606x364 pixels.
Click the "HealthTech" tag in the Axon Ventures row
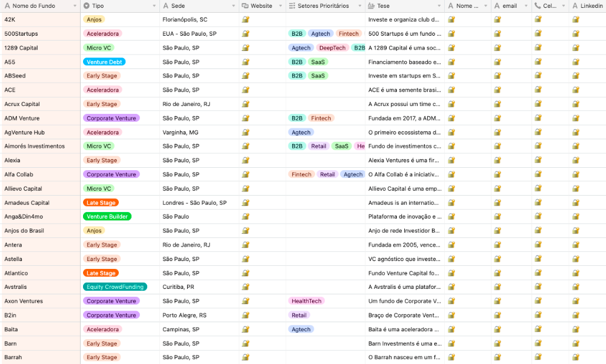click(x=307, y=301)
